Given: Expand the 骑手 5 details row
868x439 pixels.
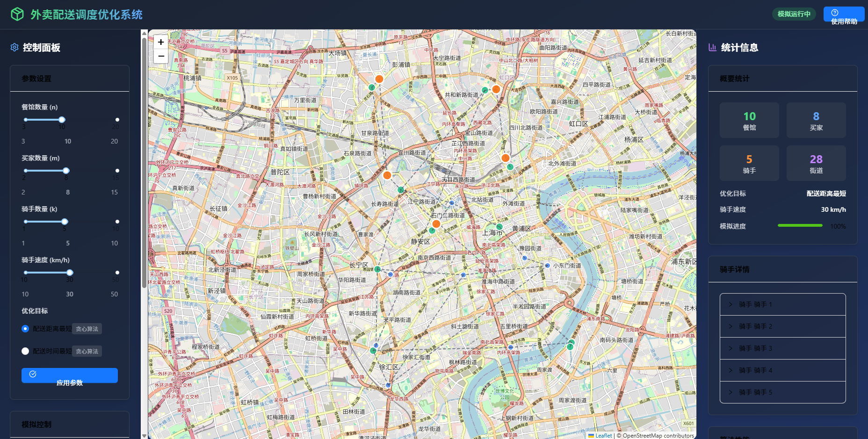Looking at the screenshot, I should pyautogui.click(x=782, y=392).
